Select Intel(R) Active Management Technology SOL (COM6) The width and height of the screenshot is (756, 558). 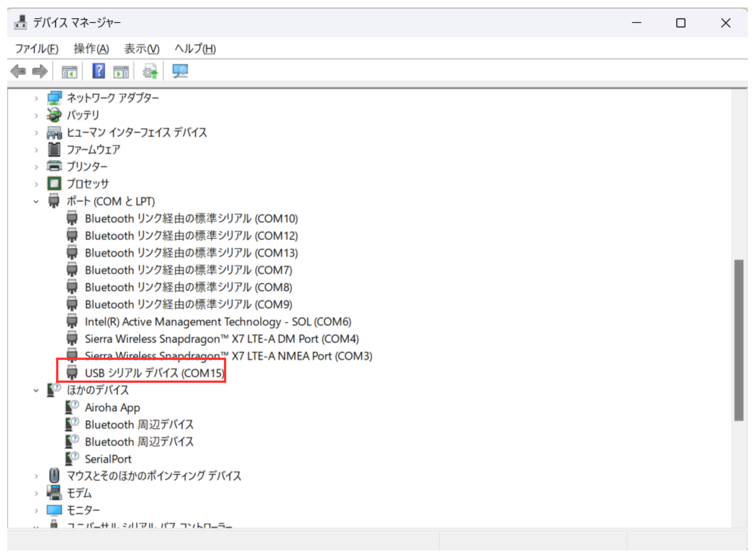(218, 322)
